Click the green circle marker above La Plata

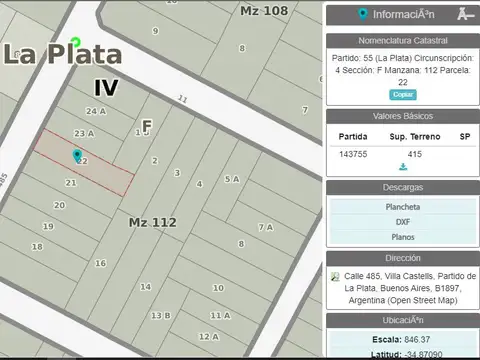click(x=76, y=42)
